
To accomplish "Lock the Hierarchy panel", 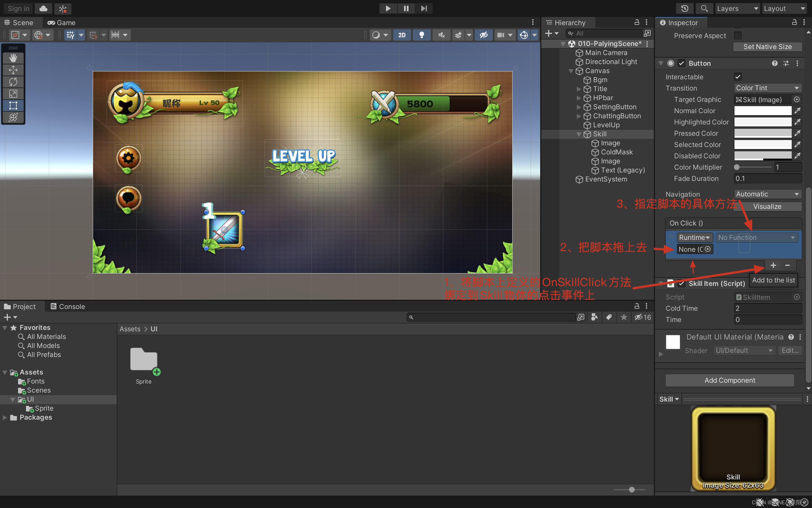I will pyautogui.click(x=637, y=23).
